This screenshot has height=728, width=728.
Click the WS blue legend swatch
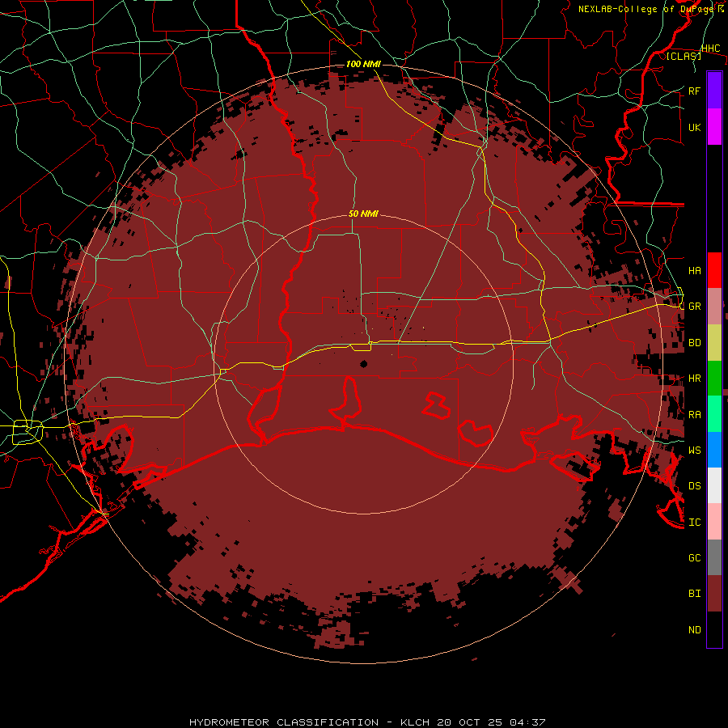click(x=714, y=450)
